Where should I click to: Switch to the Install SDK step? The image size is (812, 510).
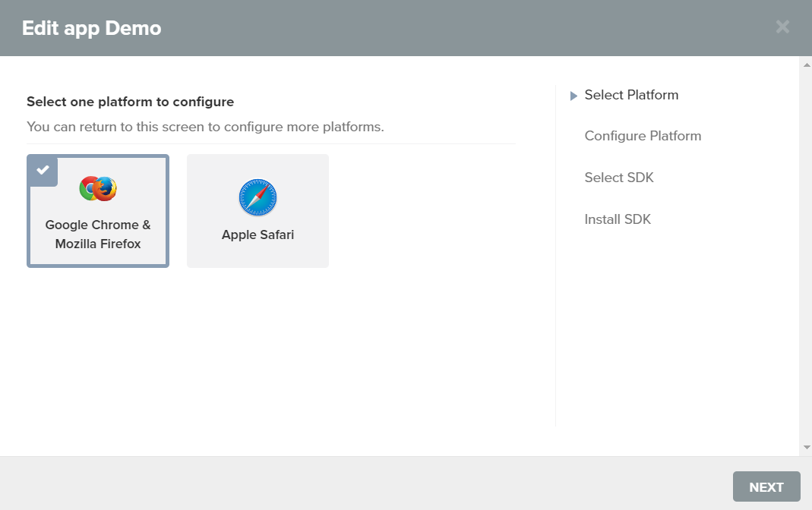[618, 219]
